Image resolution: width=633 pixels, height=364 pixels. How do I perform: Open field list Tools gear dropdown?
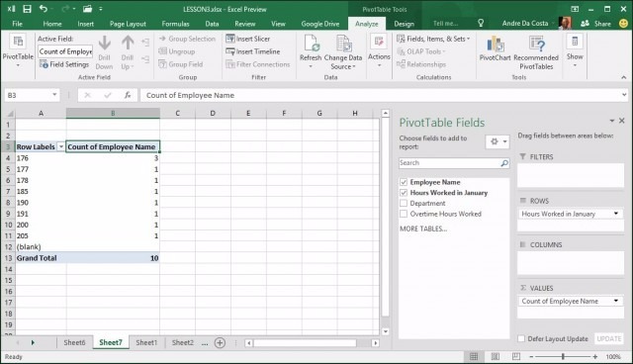point(497,141)
